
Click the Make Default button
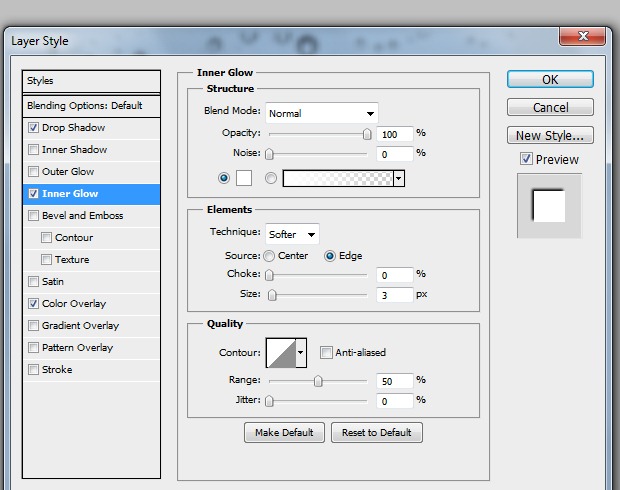tap(284, 432)
